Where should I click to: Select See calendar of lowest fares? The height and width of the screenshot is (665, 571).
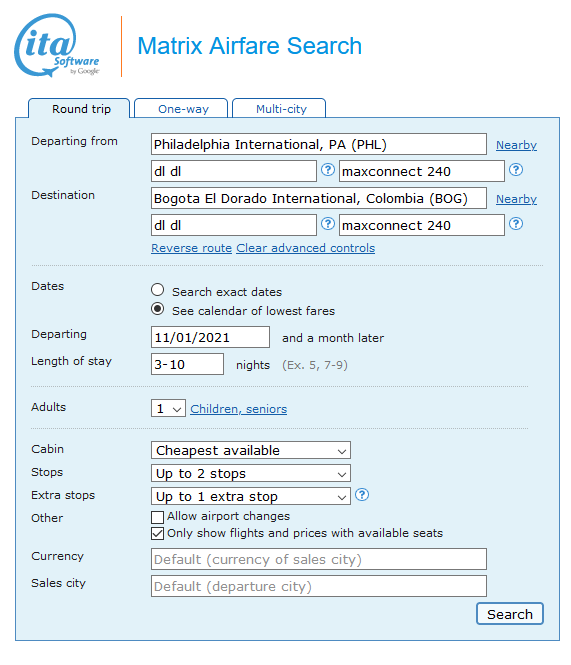pos(157,309)
